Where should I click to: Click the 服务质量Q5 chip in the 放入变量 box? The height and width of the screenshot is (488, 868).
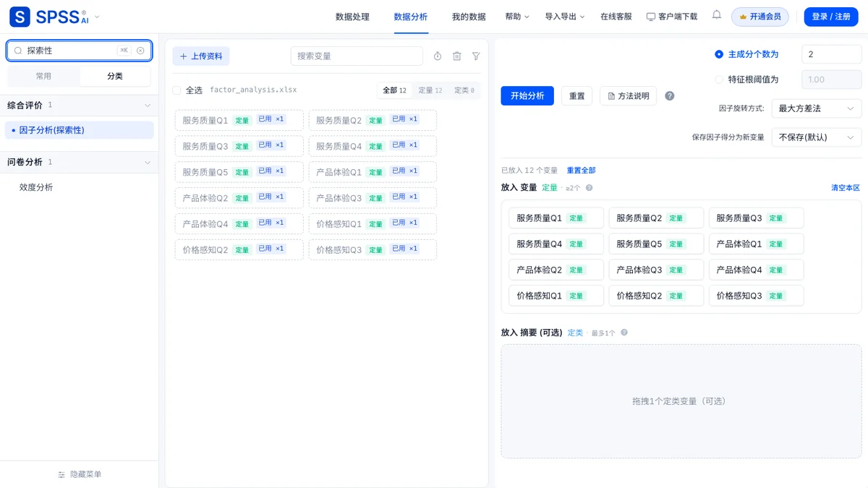(656, 244)
